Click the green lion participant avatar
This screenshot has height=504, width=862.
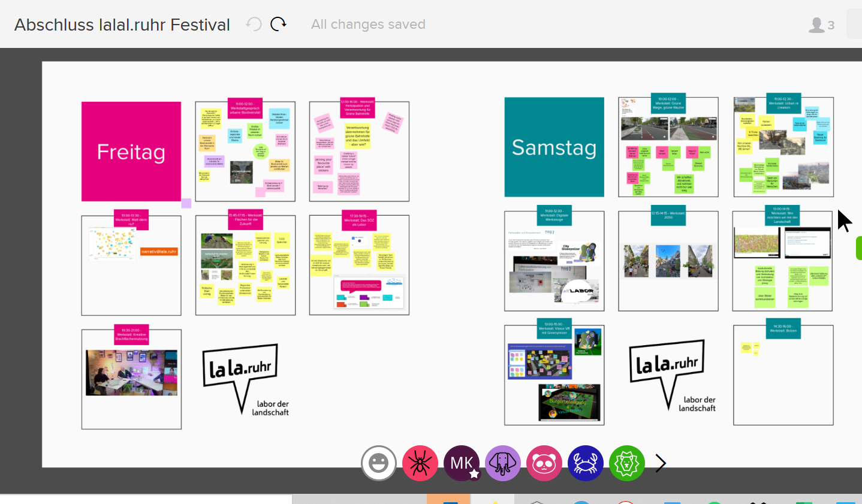click(626, 463)
